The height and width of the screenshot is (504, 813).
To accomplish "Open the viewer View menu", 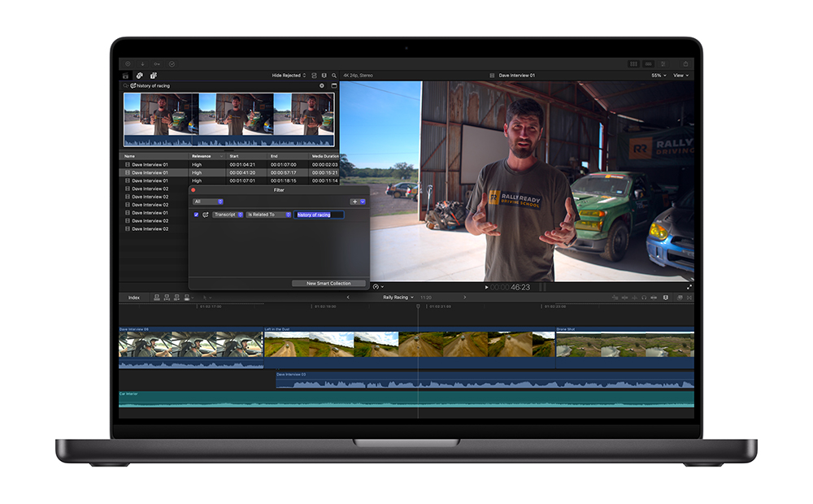I will pos(680,76).
